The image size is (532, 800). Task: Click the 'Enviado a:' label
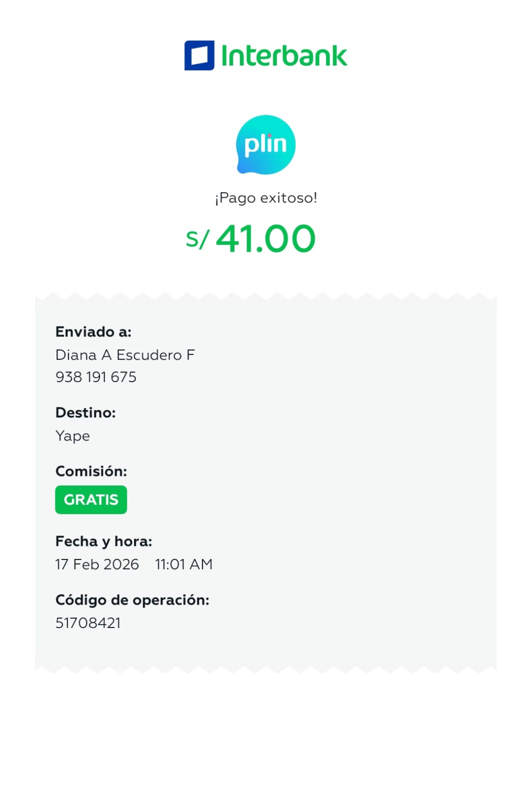[x=93, y=332]
